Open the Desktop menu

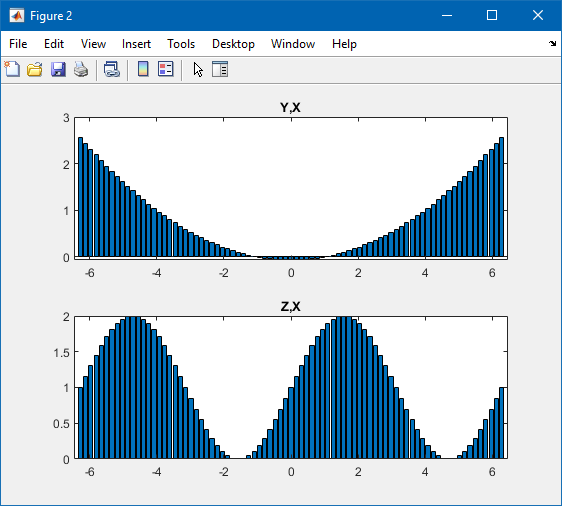(233, 44)
